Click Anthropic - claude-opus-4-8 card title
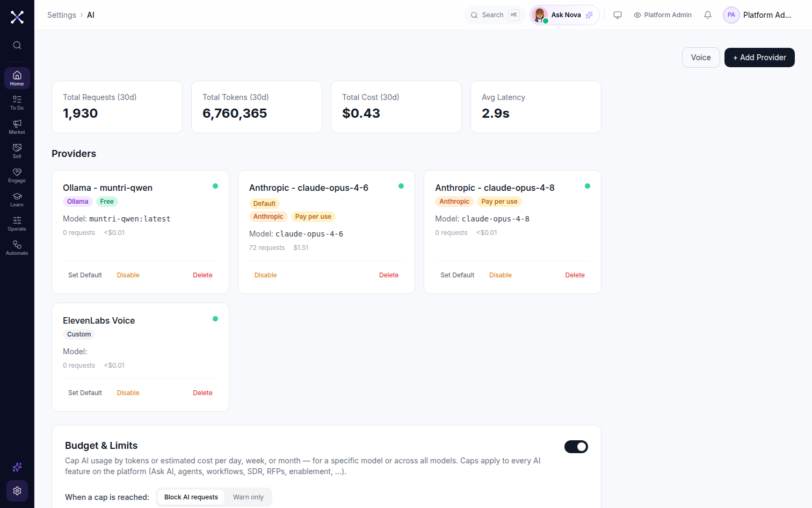The height and width of the screenshot is (508, 812). coord(495,188)
